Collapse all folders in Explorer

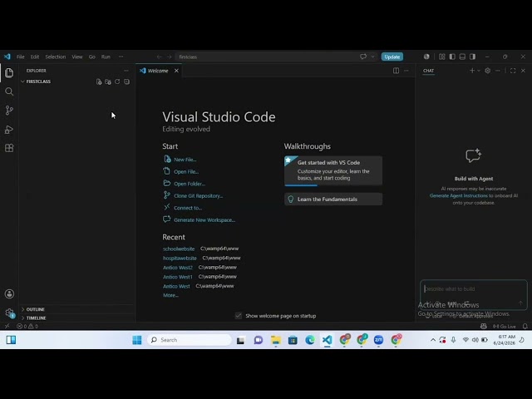126,81
